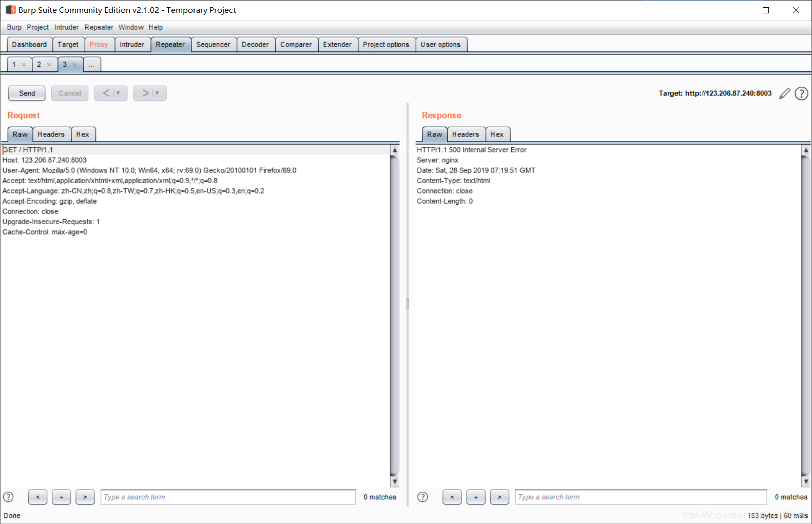Close Repeater tab 3
The image size is (812, 524).
pos(74,65)
